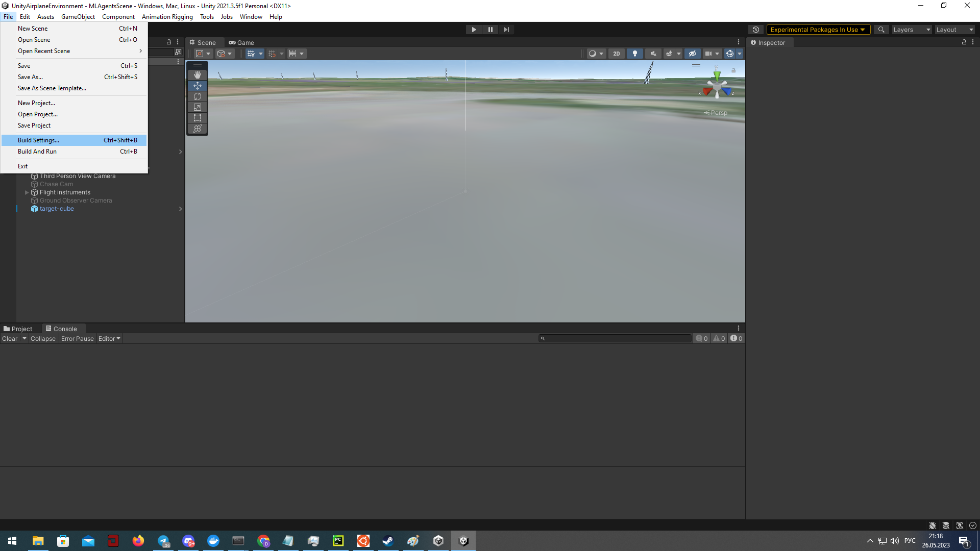Select the Move tool in scene overlay
The image size is (980, 551).
click(x=198, y=86)
